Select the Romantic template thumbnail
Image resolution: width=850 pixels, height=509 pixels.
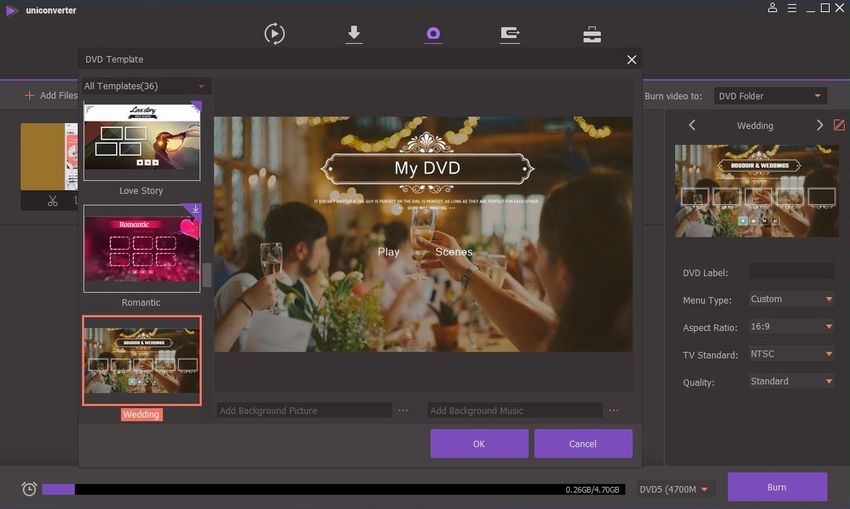pos(142,249)
